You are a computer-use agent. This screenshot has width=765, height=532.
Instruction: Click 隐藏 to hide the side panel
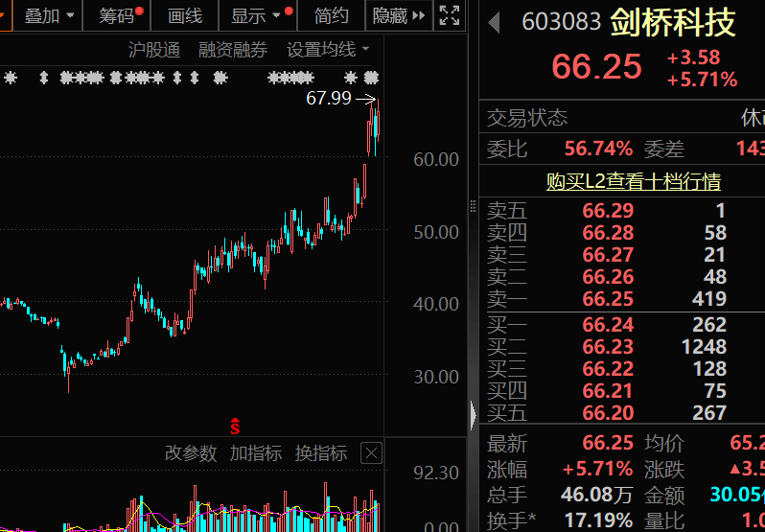tap(397, 15)
